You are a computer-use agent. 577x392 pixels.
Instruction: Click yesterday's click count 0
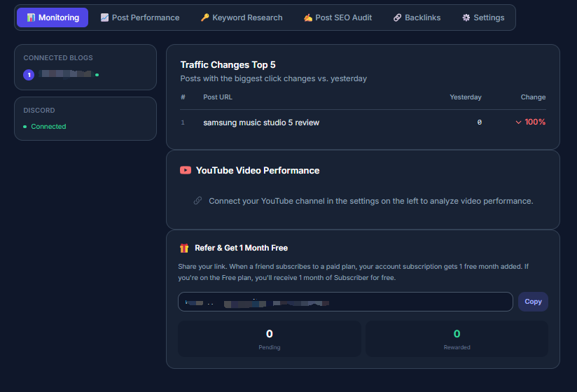[x=480, y=122]
